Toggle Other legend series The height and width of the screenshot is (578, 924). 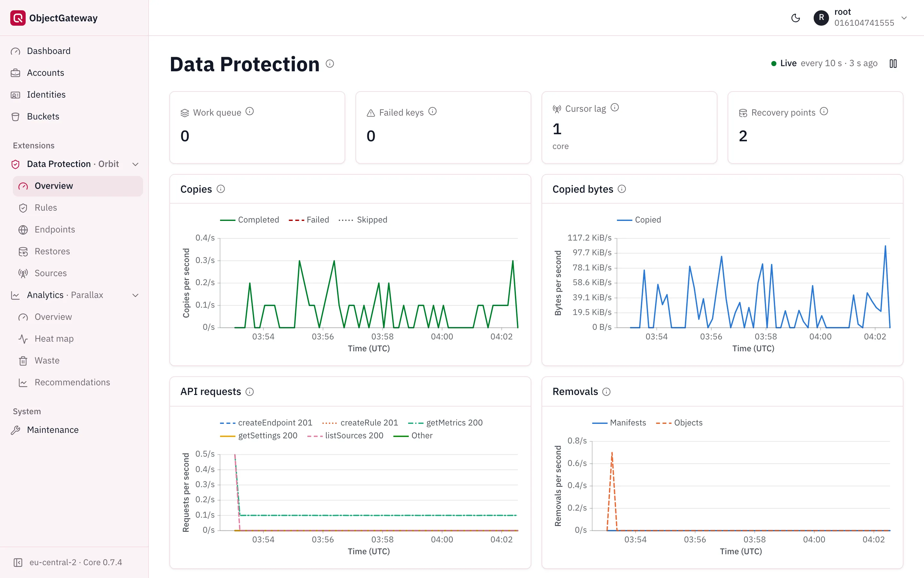click(x=413, y=436)
